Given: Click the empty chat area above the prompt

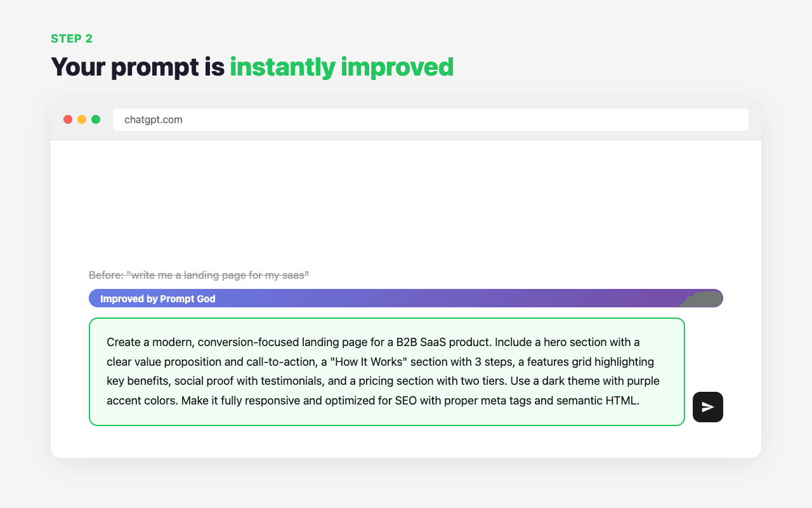Looking at the screenshot, I should pyautogui.click(x=406, y=203).
